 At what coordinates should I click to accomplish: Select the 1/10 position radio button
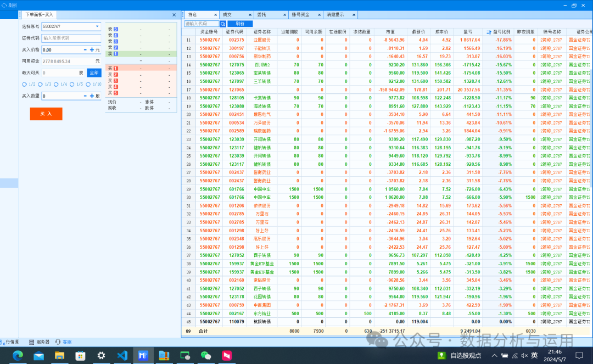pos(88,85)
